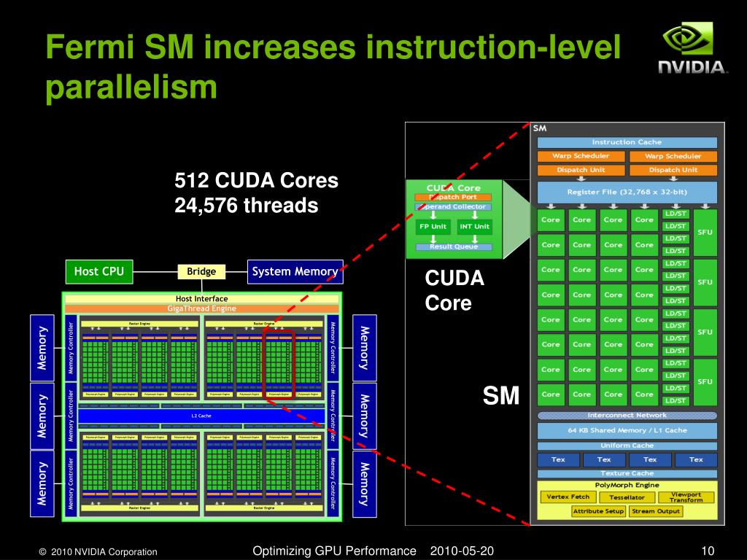This screenshot has width=747, height=560.
Task: Select the Bridge block
Action: click(201, 271)
